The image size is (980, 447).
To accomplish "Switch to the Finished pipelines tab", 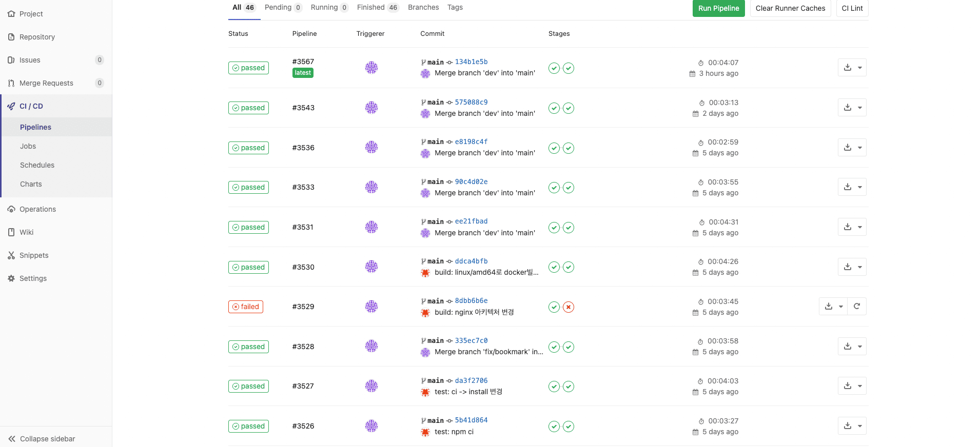I will coord(377,8).
